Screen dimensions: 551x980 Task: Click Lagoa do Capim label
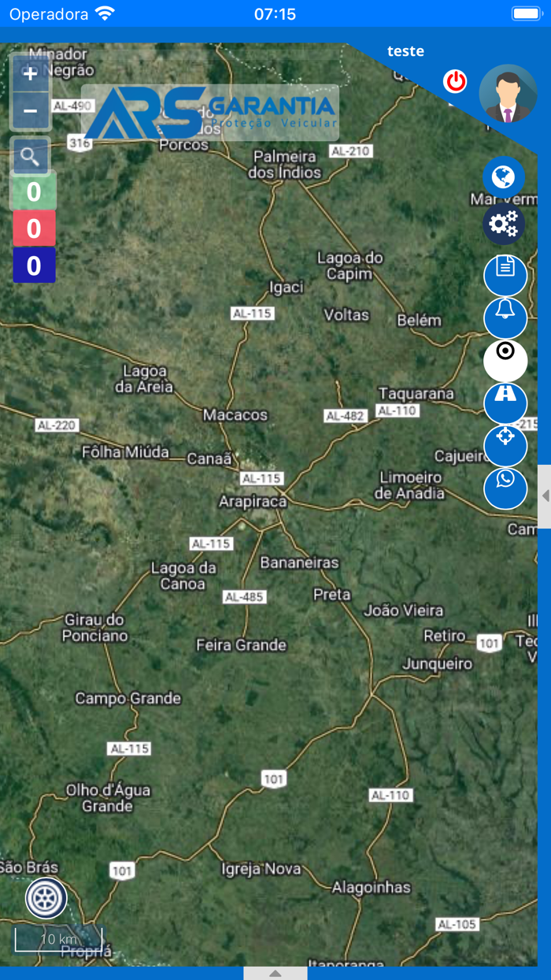click(x=349, y=265)
